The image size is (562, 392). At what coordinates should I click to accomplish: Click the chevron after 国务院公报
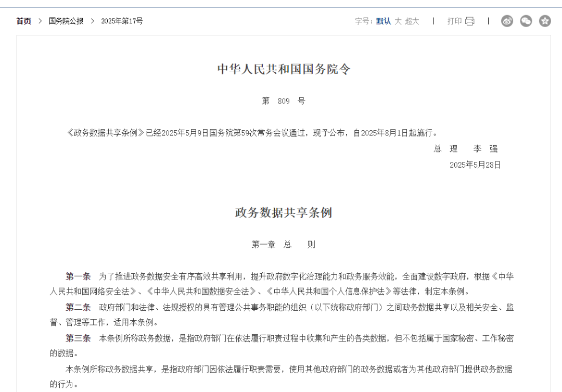[93, 21]
